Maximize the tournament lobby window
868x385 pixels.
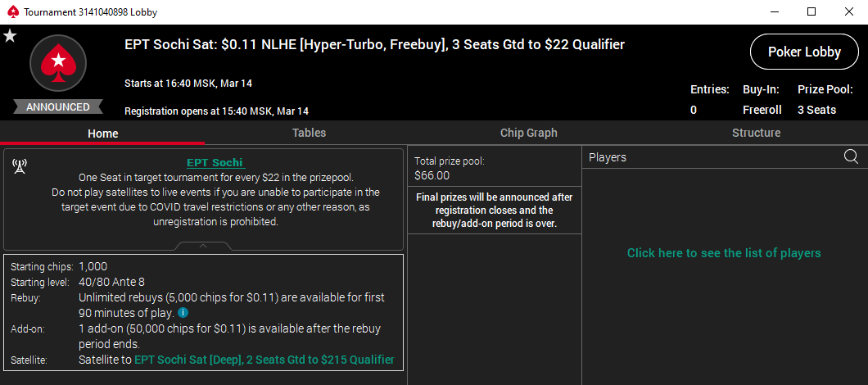click(811, 11)
